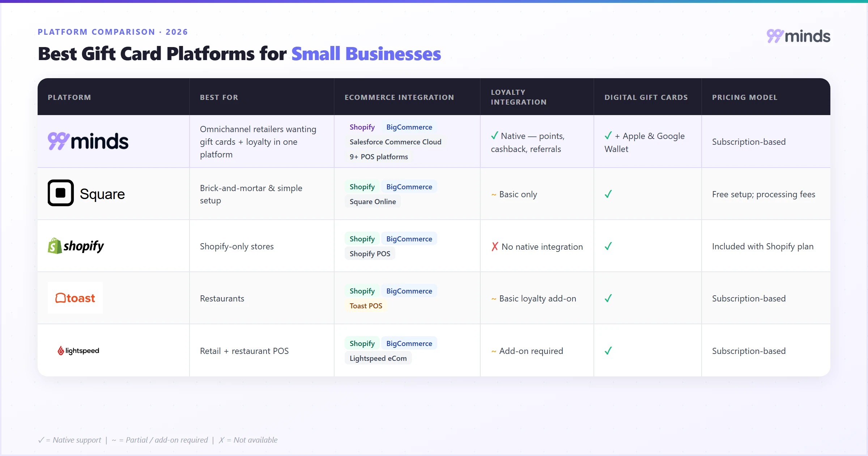Click the BigCommerce tag in the Toast row
Viewport: 868px width, 456px height.
(x=409, y=291)
